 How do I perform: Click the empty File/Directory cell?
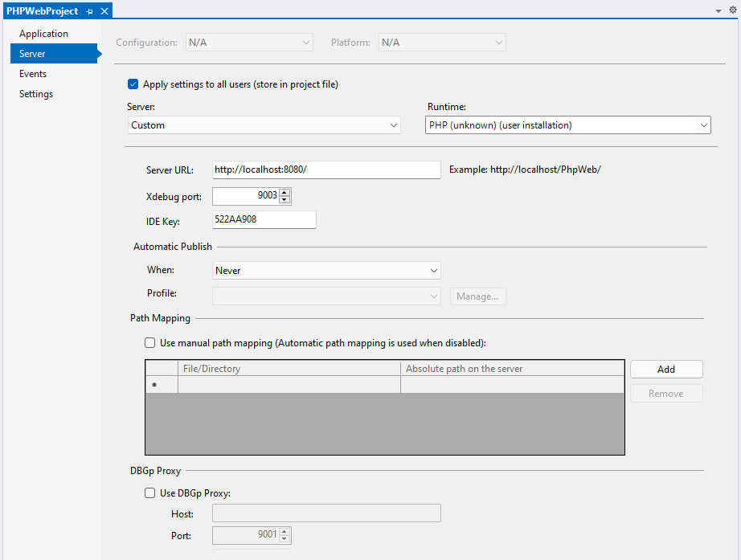(289, 385)
